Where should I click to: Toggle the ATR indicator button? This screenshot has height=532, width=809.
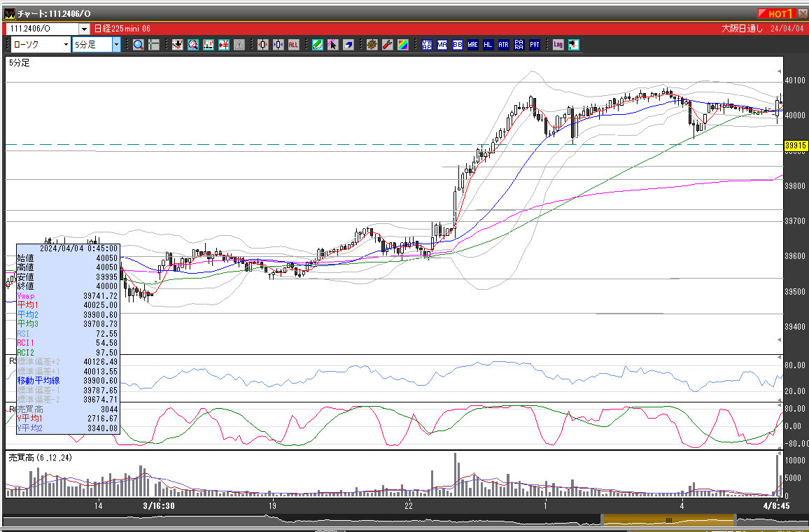point(504,45)
